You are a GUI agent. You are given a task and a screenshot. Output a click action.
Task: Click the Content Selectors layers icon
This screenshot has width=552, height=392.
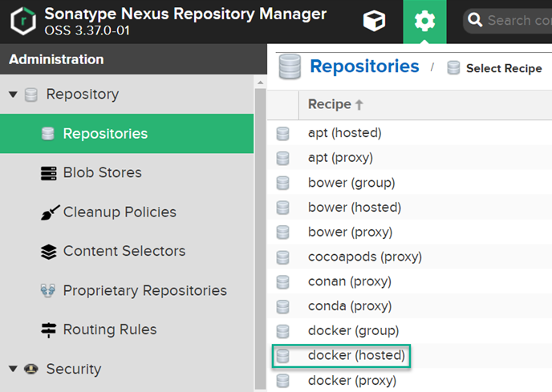tap(49, 252)
